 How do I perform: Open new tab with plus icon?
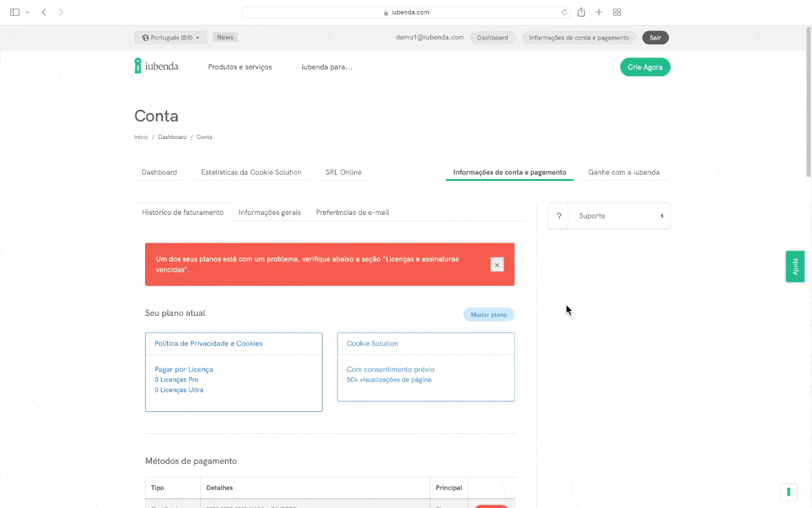599,12
